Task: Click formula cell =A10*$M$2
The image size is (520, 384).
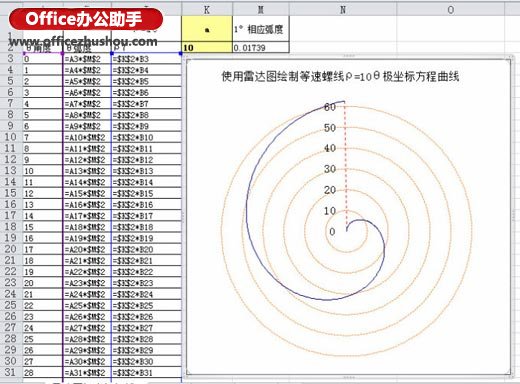Action: pyautogui.click(x=87, y=137)
